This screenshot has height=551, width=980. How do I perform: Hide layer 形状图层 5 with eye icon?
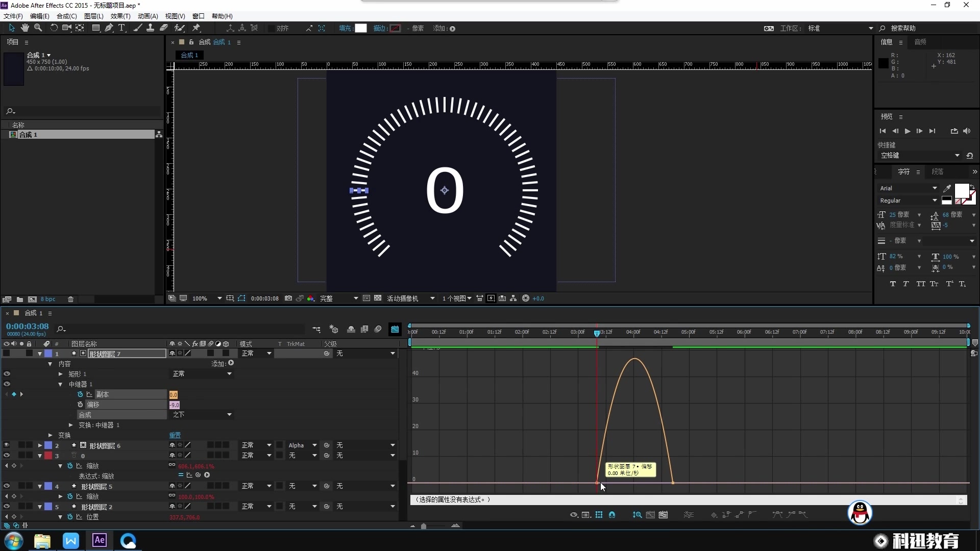tap(7, 486)
